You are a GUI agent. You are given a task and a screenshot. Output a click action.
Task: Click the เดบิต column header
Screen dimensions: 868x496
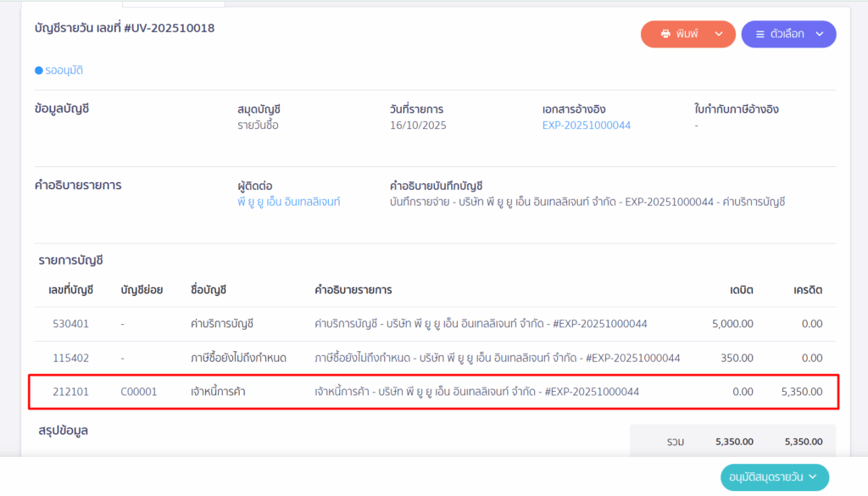[741, 290]
